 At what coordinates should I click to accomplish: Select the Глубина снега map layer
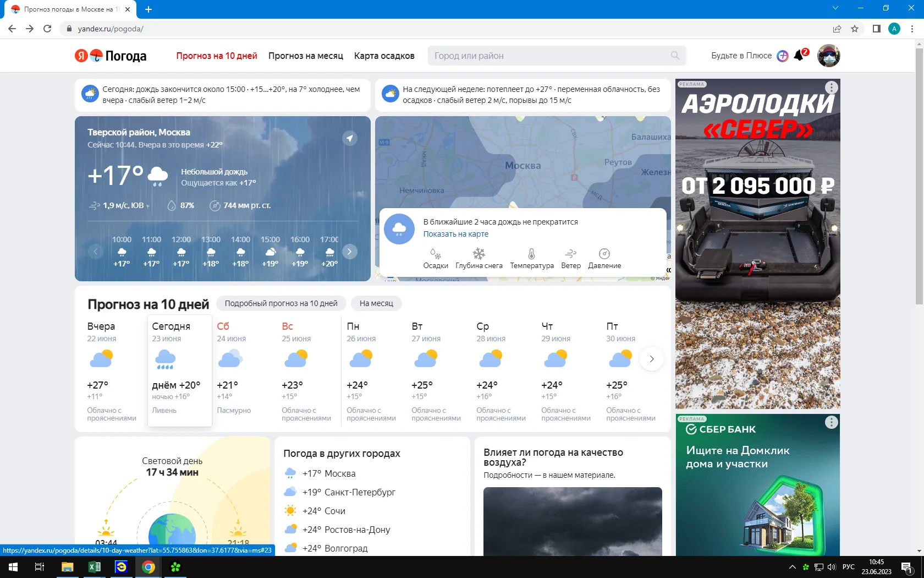point(479,259)
